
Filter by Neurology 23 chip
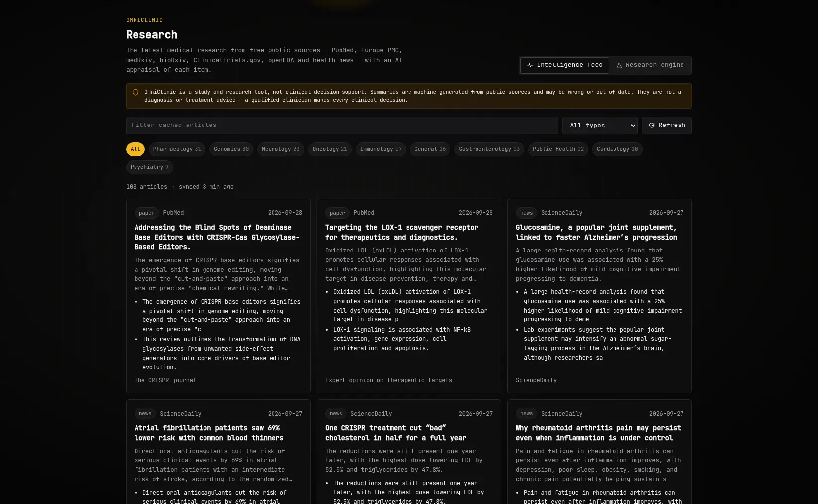point(280,149)
